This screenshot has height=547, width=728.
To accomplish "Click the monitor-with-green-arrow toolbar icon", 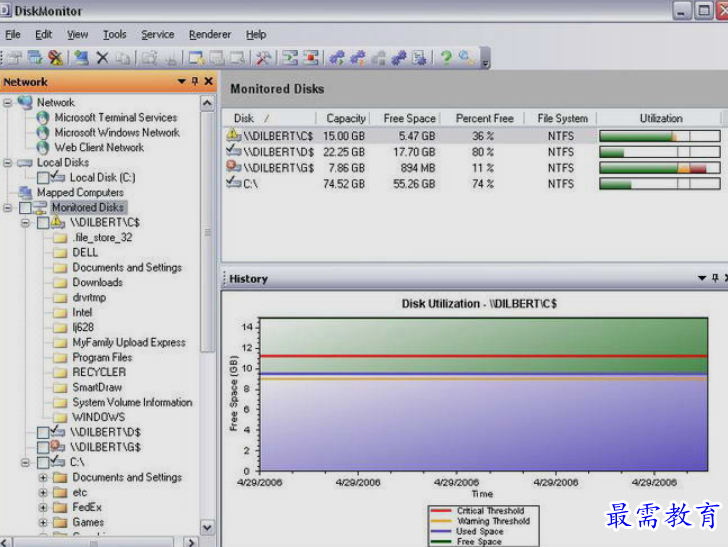I will point(35,58).
